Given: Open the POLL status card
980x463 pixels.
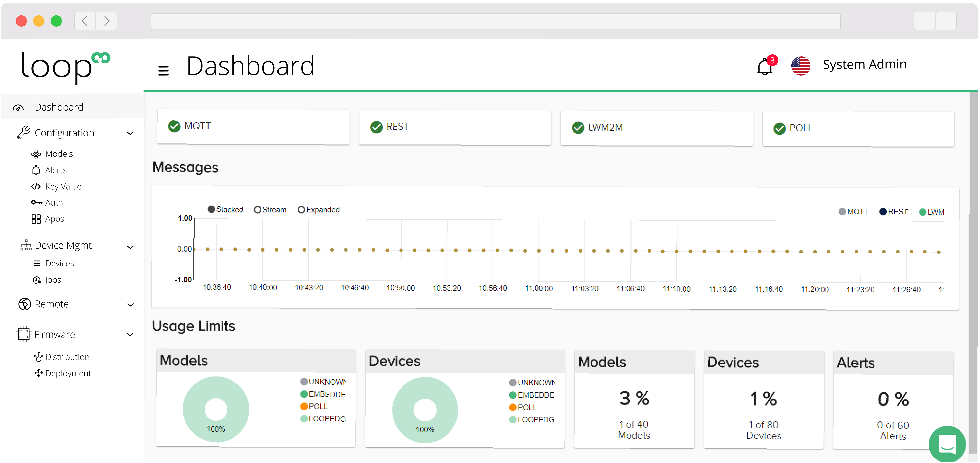Looking at the screenshot, I should 858,129.
